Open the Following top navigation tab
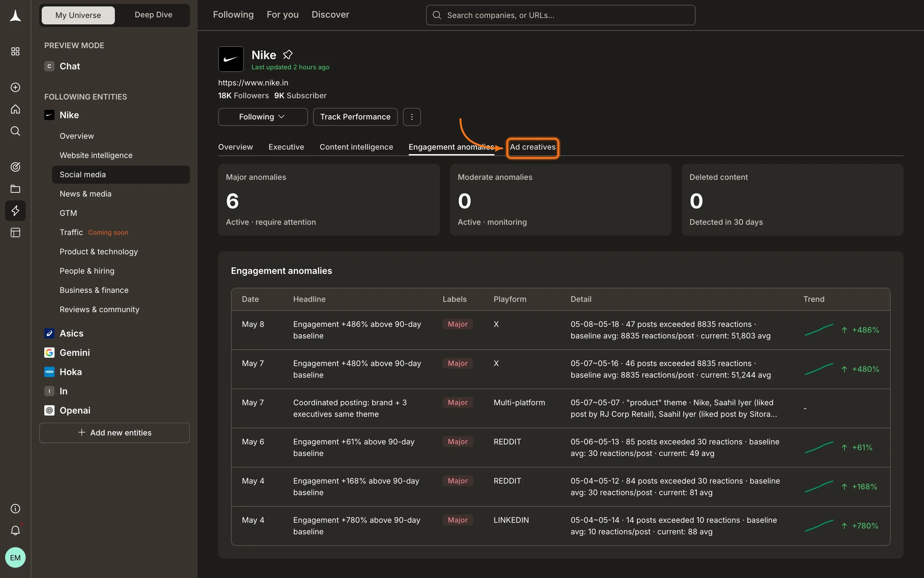The width and height of the screenshot is (924, 578). coord(233,14)
